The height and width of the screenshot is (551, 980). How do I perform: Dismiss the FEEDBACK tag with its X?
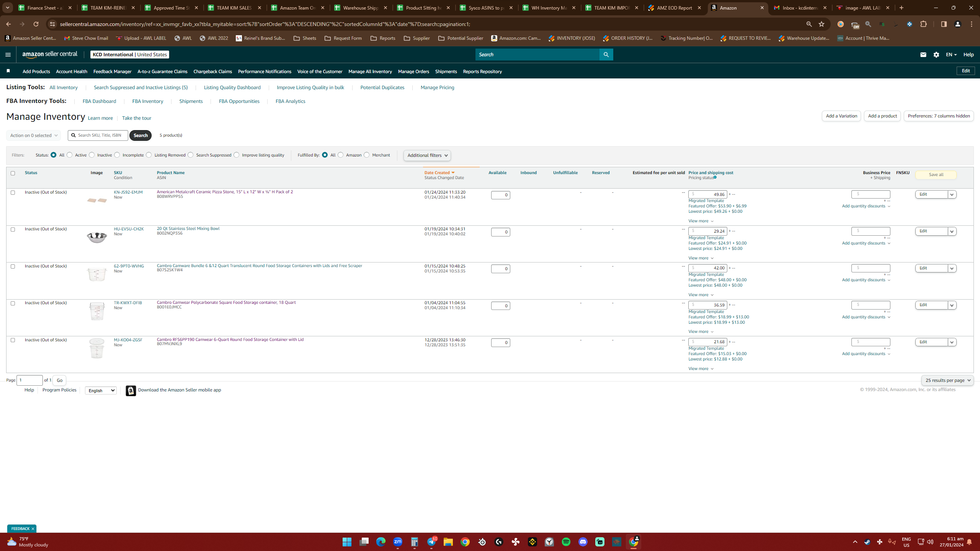pos(33,529)
